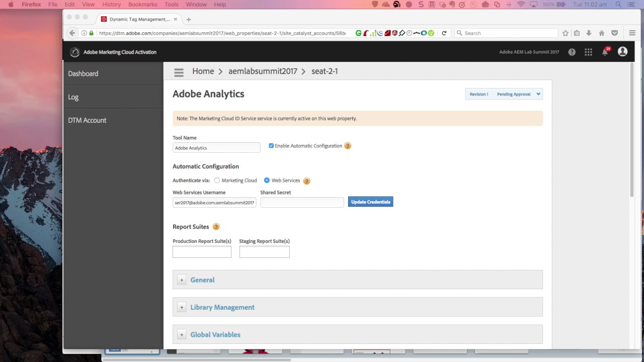Screen dimensions: 644x362
Task: Open Firefox bookmarks list icon
Action: coord(577,33)
